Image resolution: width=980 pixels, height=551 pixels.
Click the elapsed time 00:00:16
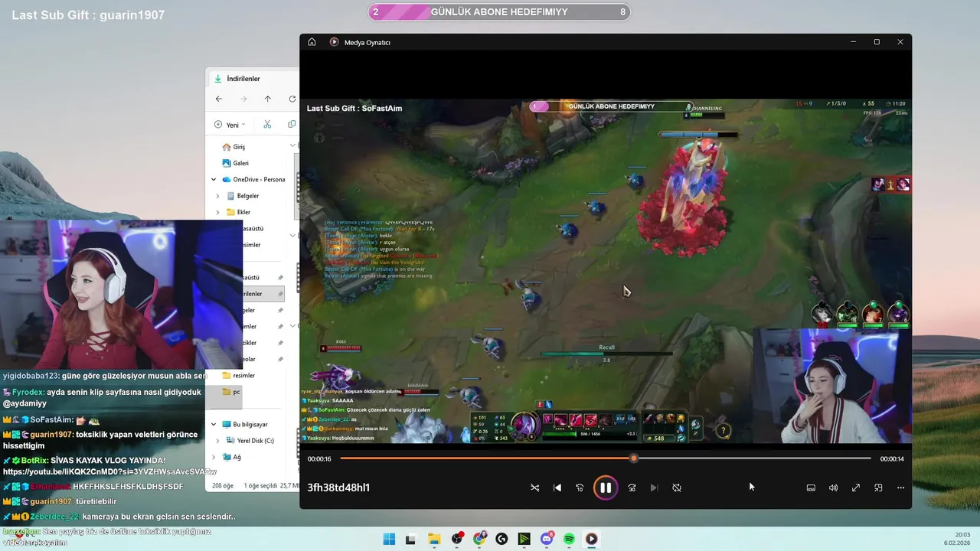click(319, 459)
